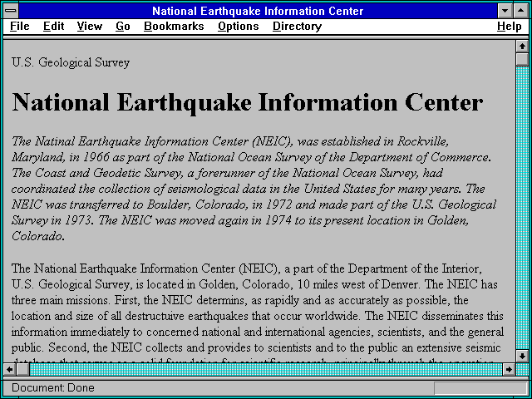Click the 'Document: Done' status text
532x399 pixels.
[53, 387]
